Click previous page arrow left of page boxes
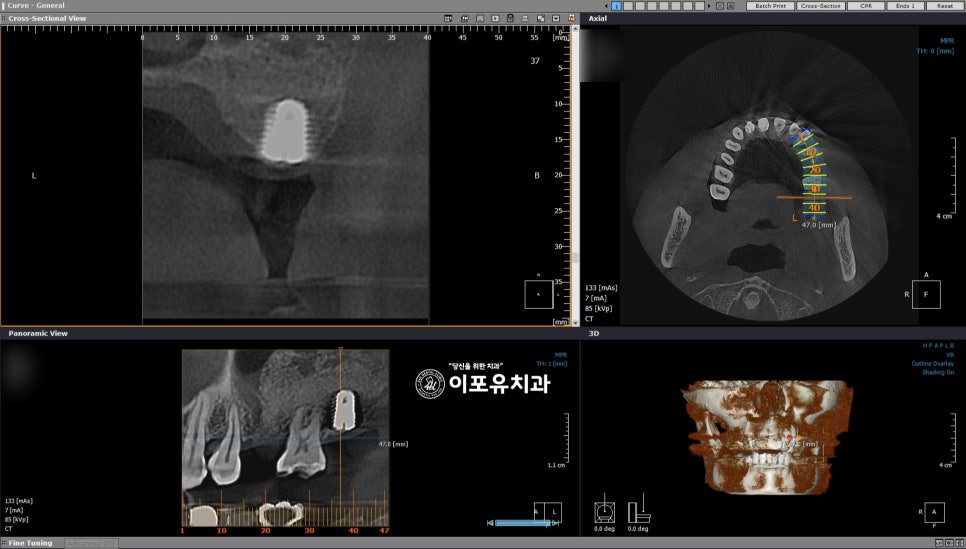Viewport: 966px width, 549px height. pyautogui.click(x=606, y=6)
